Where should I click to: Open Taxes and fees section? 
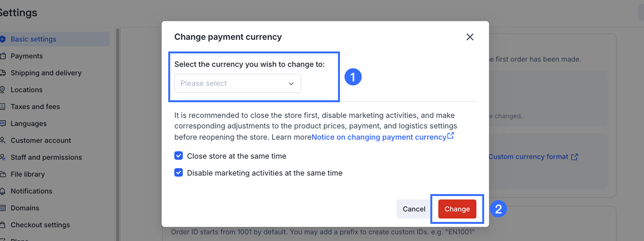35,107
